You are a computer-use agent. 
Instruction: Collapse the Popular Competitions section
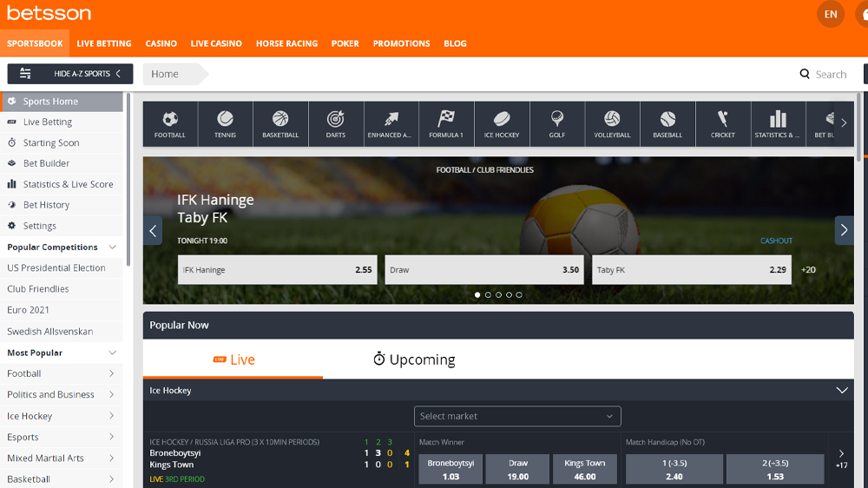tap(112, 247)
